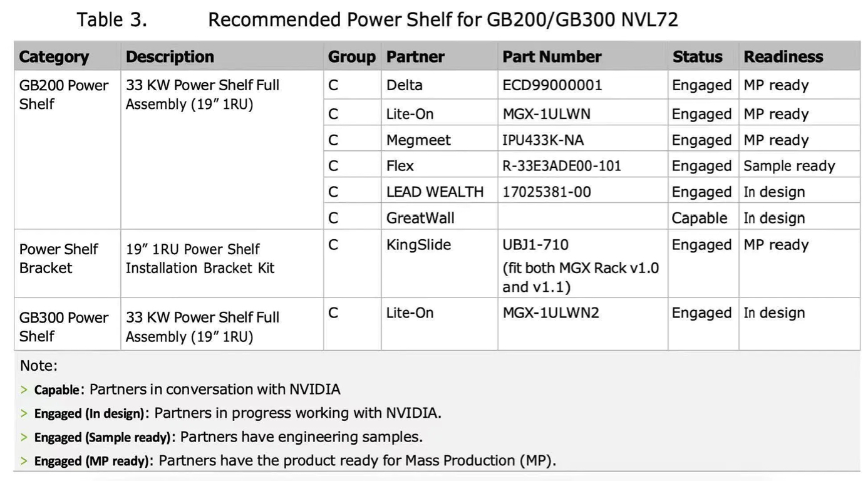Click the Category column header
Image resolution: width=868 pixels, height=481 pixels.
pos(54,56)
